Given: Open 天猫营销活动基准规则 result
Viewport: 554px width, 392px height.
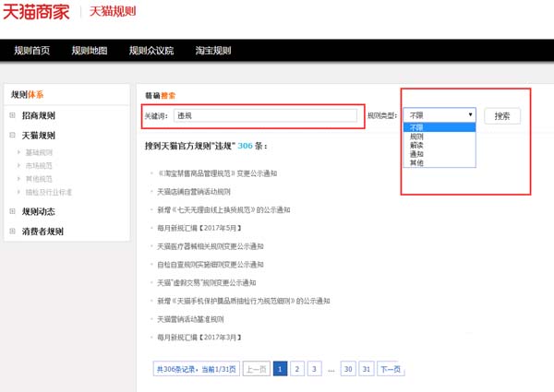Looking at the screenshot, I should tap(190, 319).
